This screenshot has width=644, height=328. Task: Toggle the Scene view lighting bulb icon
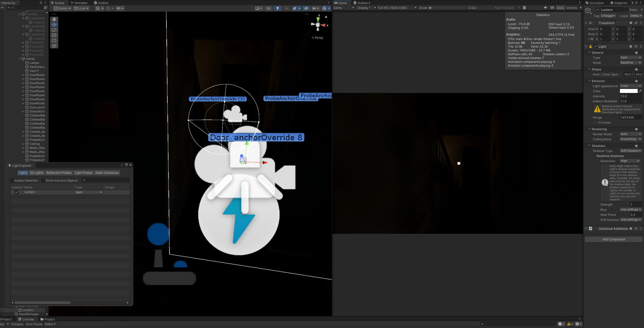(x=277, y=8)
